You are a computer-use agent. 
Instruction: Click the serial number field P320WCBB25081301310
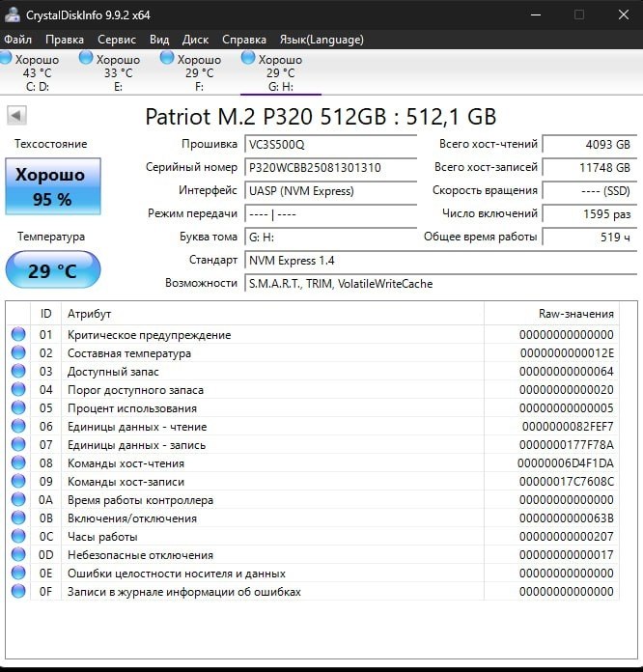click(330, 168)
